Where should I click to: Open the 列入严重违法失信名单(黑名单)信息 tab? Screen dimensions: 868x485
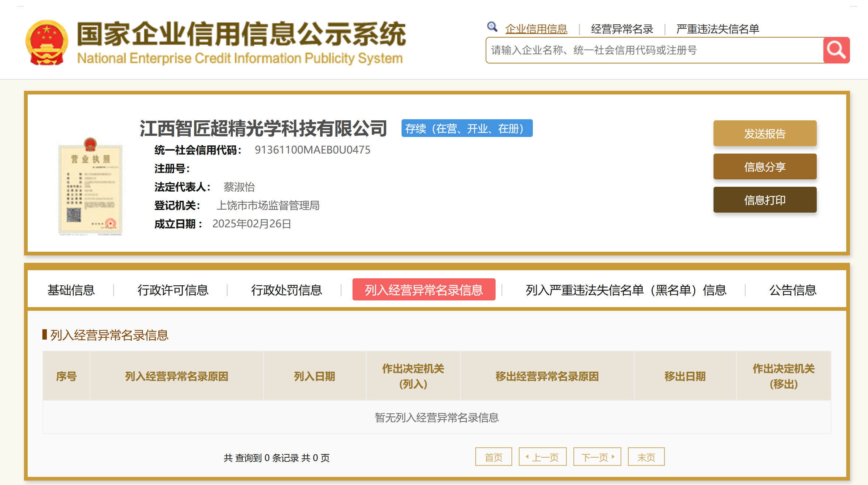(x=626, y=290)
